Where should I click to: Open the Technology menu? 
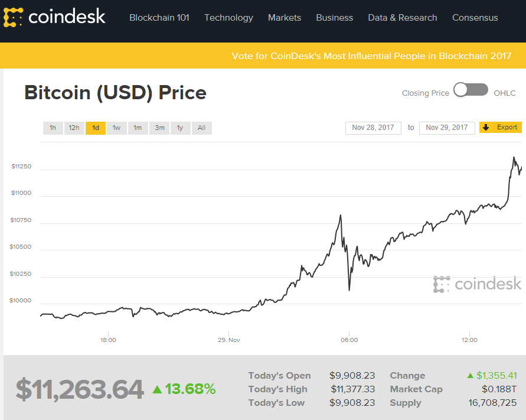228,18
